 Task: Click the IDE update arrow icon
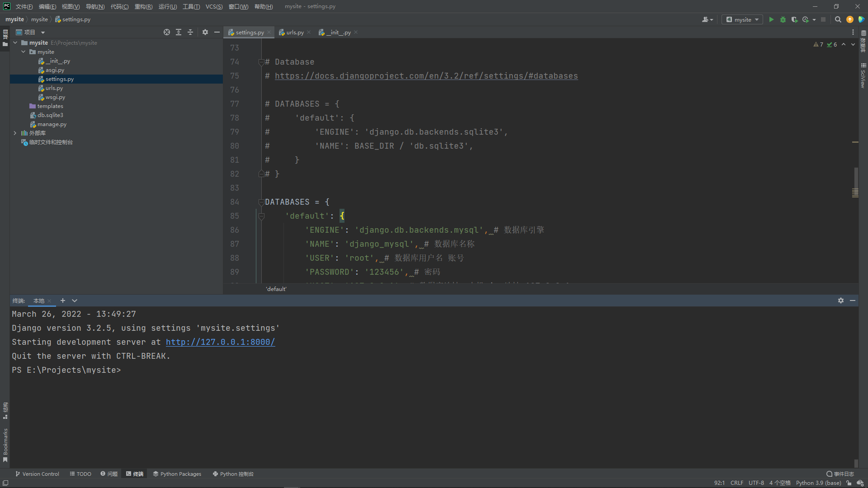coord(850,19)
